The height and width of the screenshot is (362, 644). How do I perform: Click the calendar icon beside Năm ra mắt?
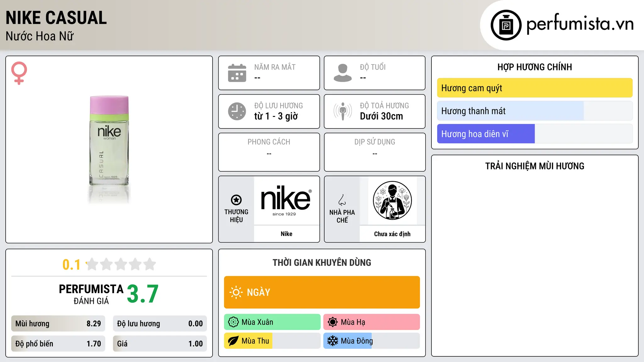[237, 73]
